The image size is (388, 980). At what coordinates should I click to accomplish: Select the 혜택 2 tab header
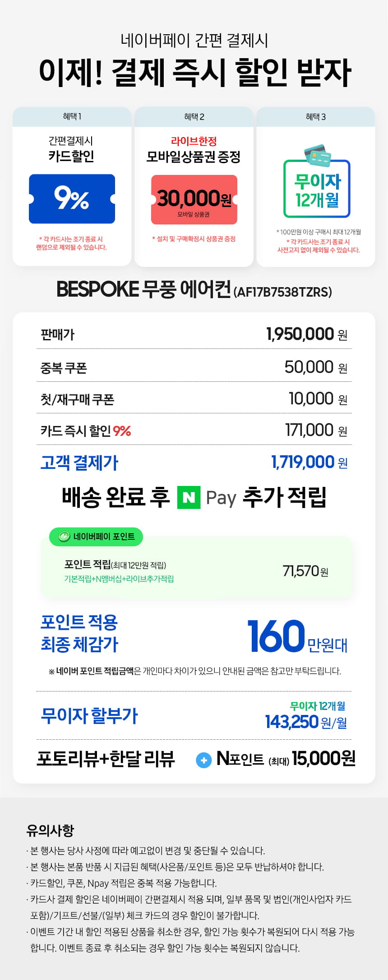[194, 117]
